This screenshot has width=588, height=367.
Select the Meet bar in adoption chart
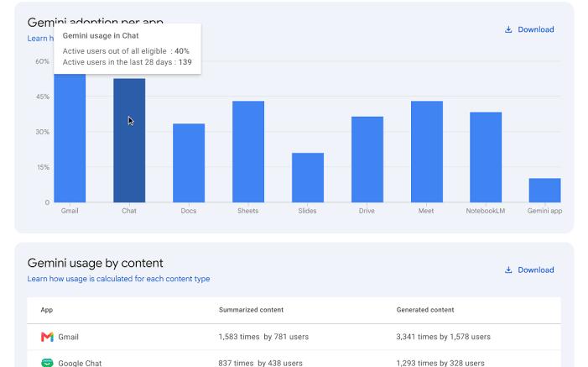point(427,152)
